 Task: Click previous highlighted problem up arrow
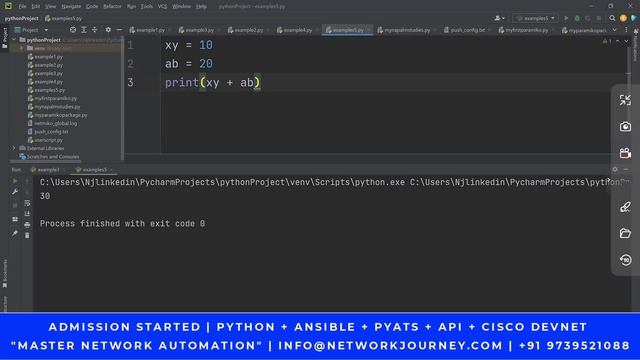[x=618, y=41]
